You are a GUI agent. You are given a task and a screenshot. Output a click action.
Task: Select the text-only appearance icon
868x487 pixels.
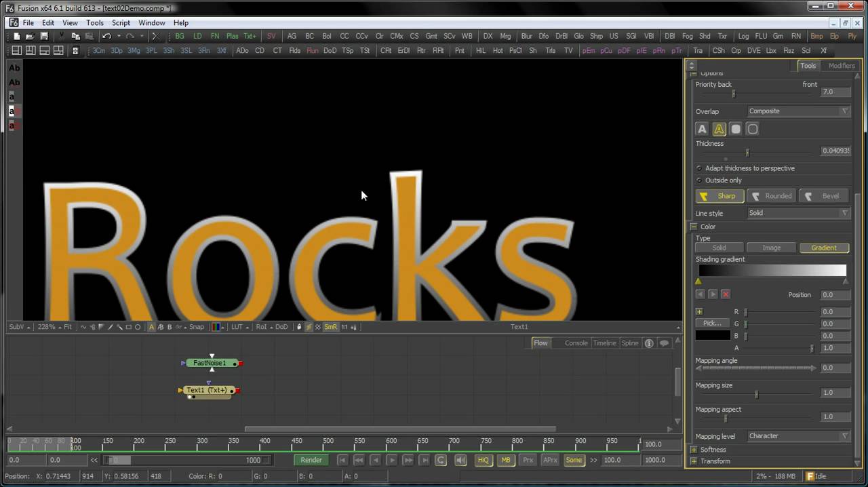702,129
